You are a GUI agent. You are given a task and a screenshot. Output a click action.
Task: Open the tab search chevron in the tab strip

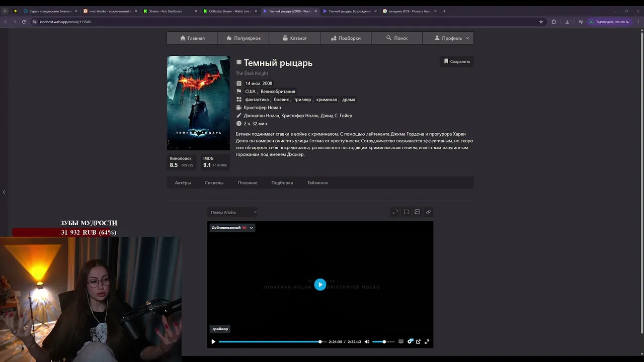click(5, 11)
